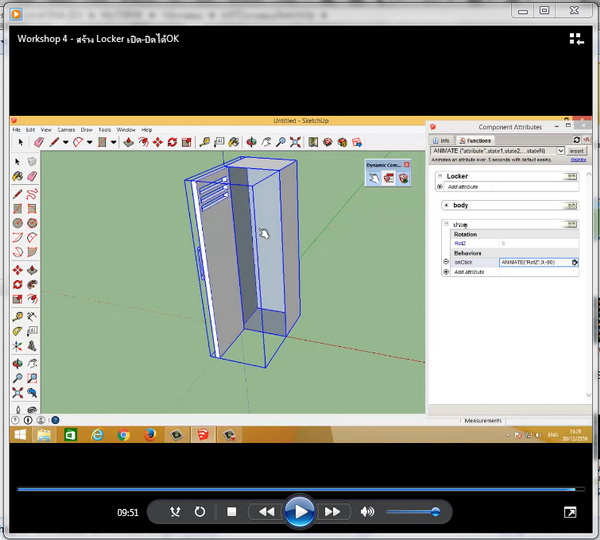Viewport: 600px width, 540px height.
Task: Toggle shuffle in media player
Action: [175, 512]
